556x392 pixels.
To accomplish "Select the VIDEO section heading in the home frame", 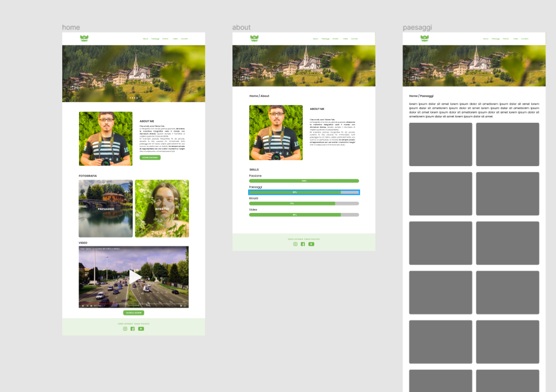I will (x=83, y=243).
